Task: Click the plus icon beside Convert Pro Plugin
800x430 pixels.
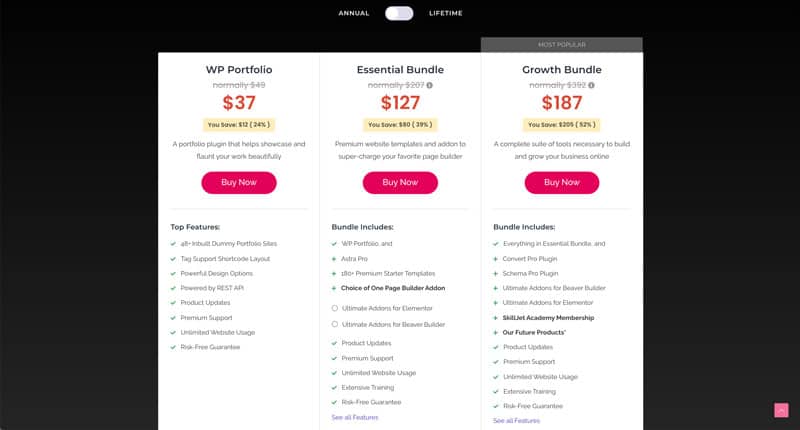Action: [495, 259]
